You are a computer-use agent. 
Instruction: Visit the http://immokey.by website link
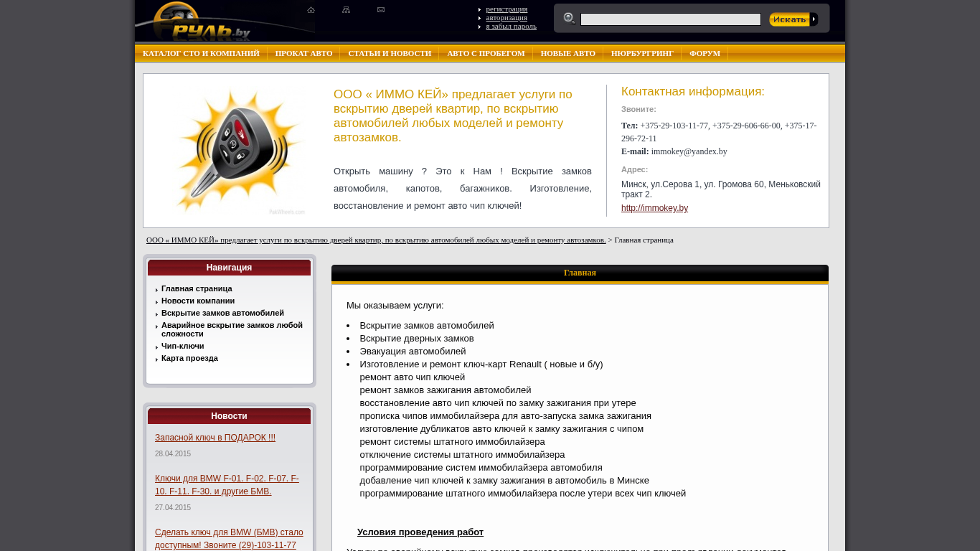pos(654,208)
